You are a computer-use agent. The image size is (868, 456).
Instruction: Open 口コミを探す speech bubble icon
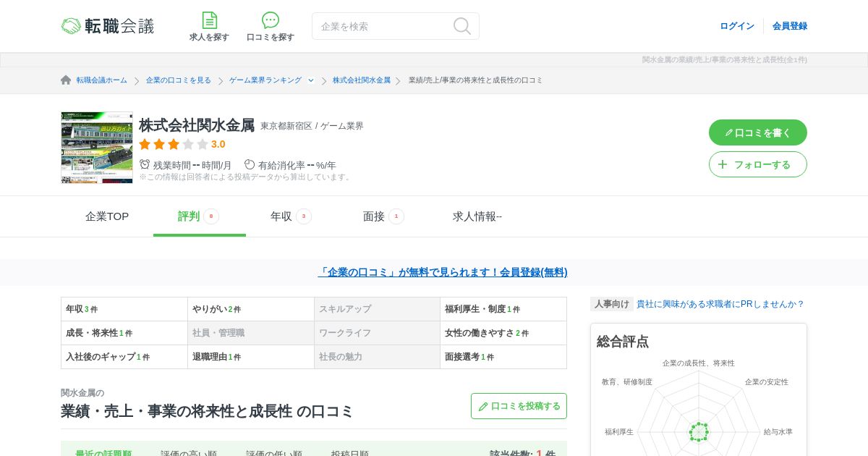[271, 20]
